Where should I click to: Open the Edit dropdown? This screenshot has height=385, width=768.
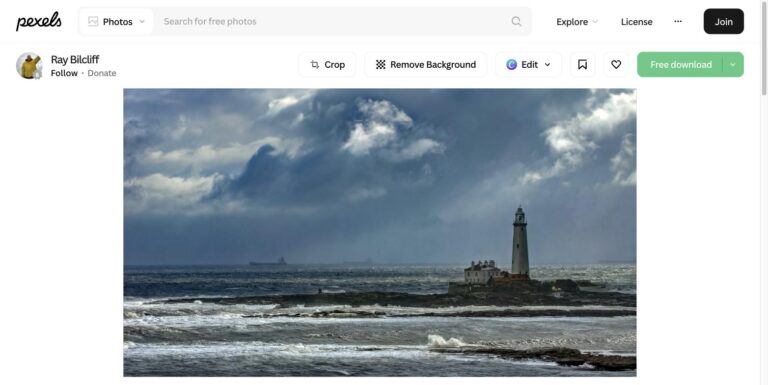(528, 65)
